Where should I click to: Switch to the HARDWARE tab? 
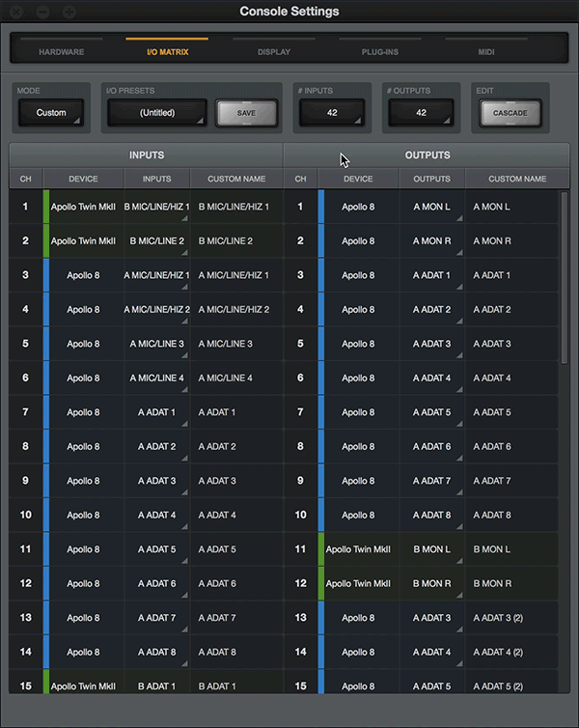pos(61,51)
